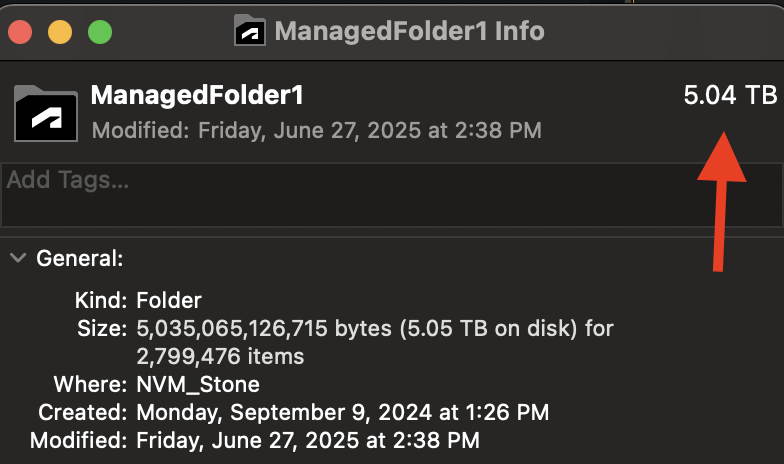Click the header Modified date line
The width and height of the screenshot is (784, 464).
316,130
